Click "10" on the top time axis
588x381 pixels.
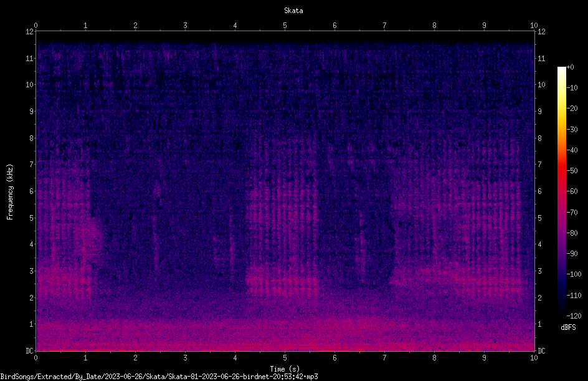(534, 26)
